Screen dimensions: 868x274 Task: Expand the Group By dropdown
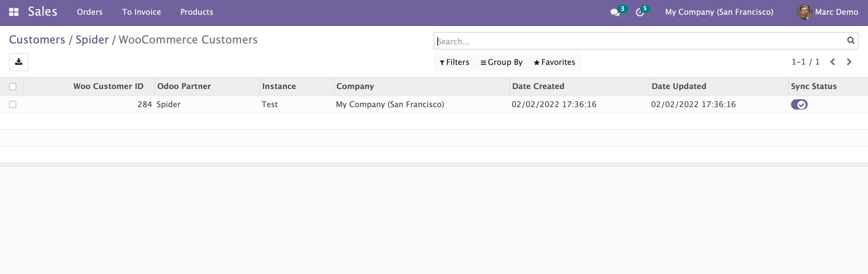click(501, 62)
